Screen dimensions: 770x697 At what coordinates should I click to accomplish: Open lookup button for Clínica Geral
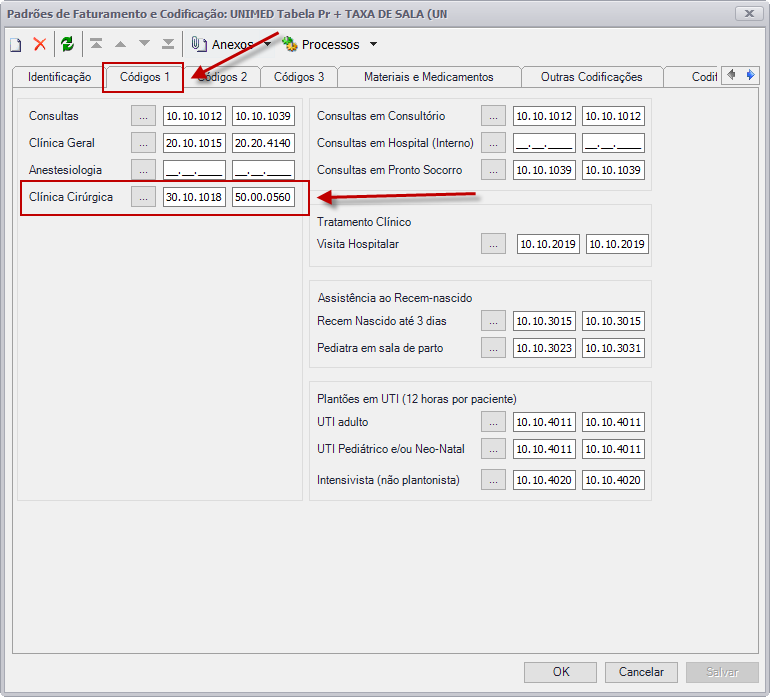pyautogui.click(x=143, y=143)
